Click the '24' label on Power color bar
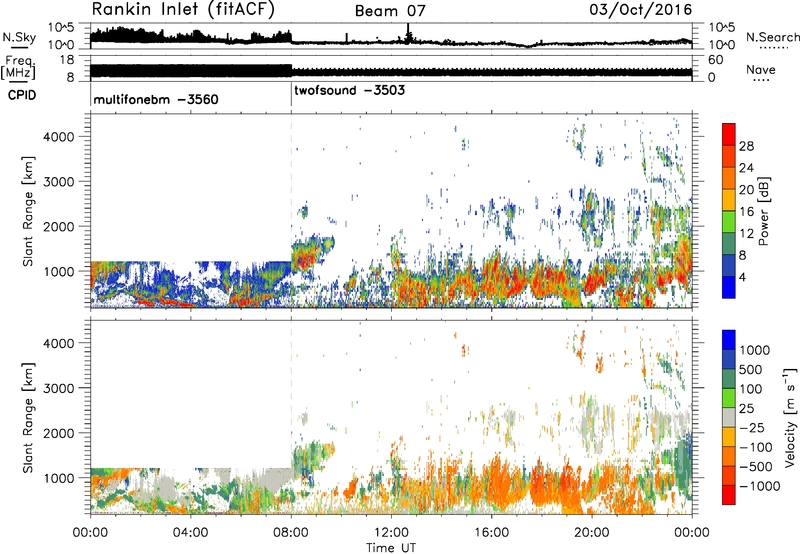 [746, 168]
